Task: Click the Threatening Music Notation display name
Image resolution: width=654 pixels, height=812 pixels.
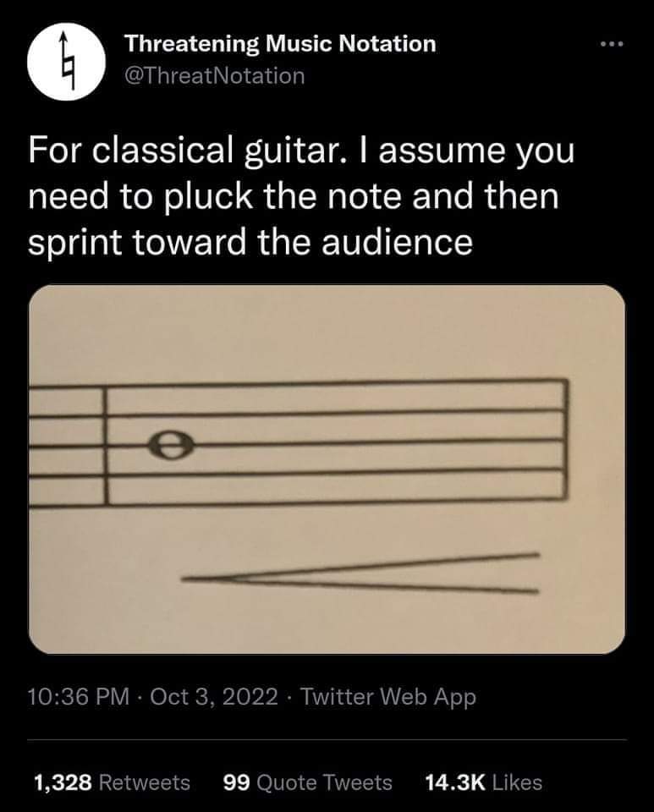Action: click(x=280, y=43)
